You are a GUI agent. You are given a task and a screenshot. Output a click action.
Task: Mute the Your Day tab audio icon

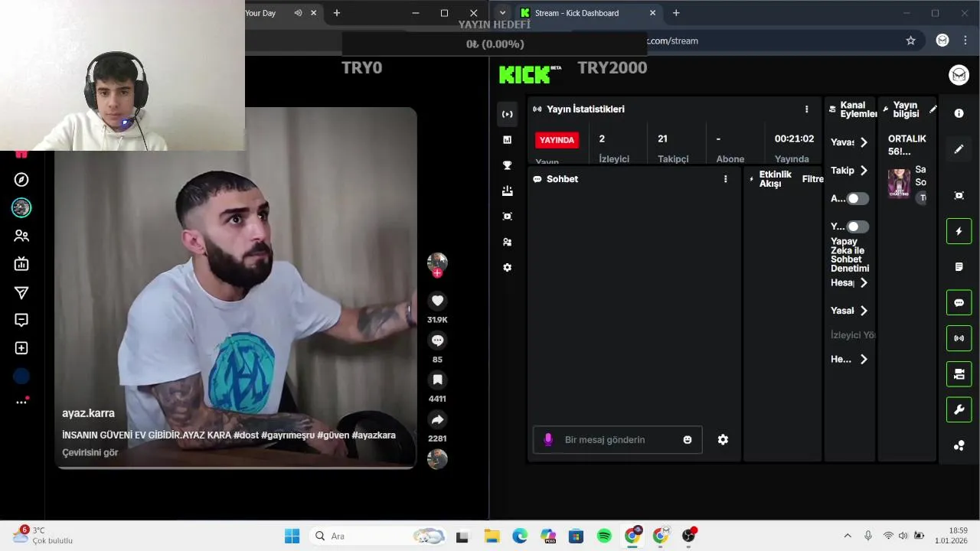click(298, 13)
